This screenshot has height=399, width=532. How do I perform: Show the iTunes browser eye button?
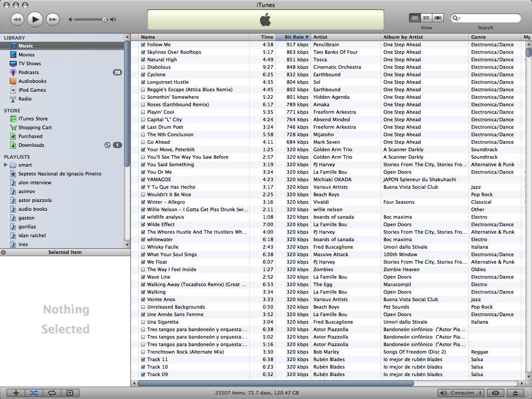[496, 393]
